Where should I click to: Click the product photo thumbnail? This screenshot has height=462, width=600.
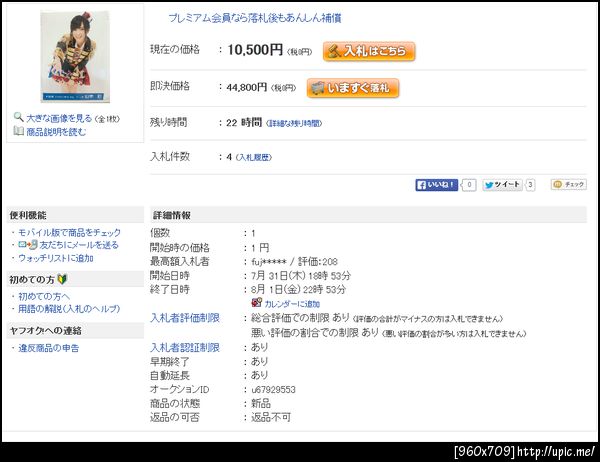[x=75, y=57]
